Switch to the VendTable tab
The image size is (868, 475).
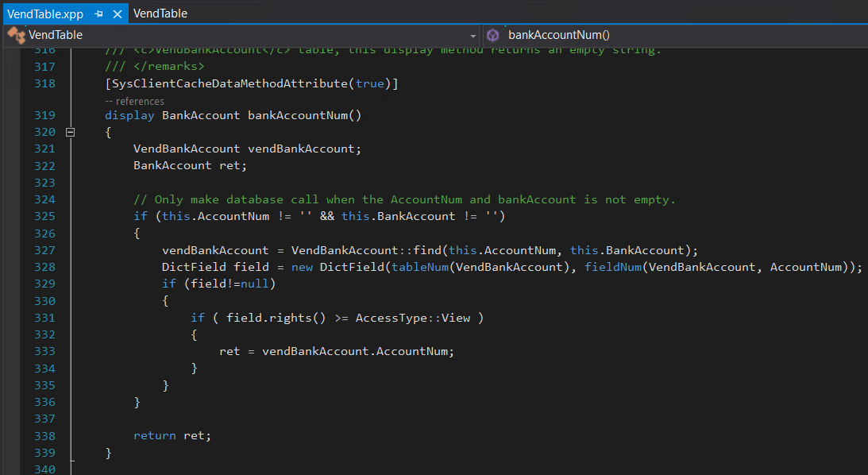pyautogui.click(x=160, y=14)
